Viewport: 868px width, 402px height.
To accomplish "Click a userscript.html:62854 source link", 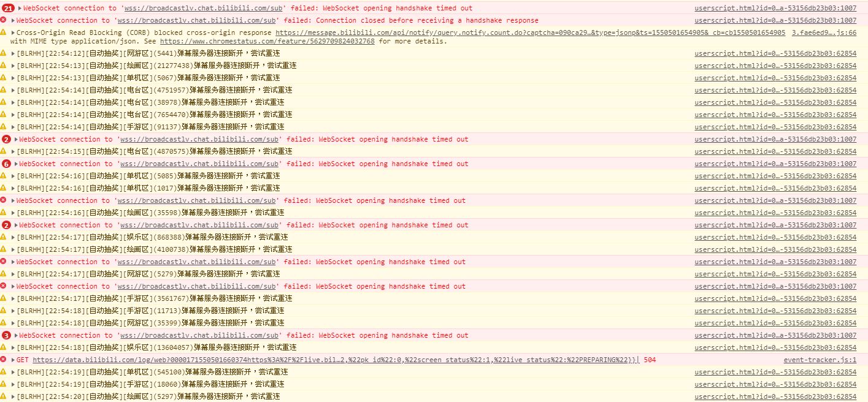I will [x=776, y=53].
